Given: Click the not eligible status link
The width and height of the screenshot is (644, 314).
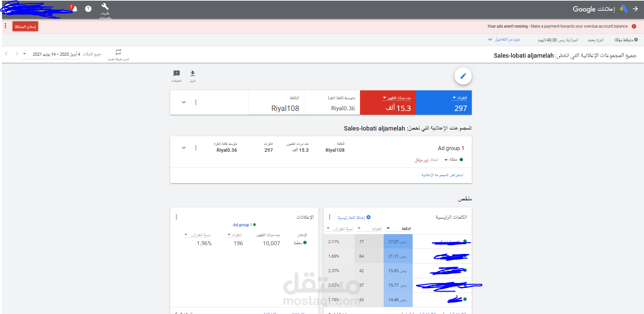Looking at the screenshot, I should tap(422, 160).
